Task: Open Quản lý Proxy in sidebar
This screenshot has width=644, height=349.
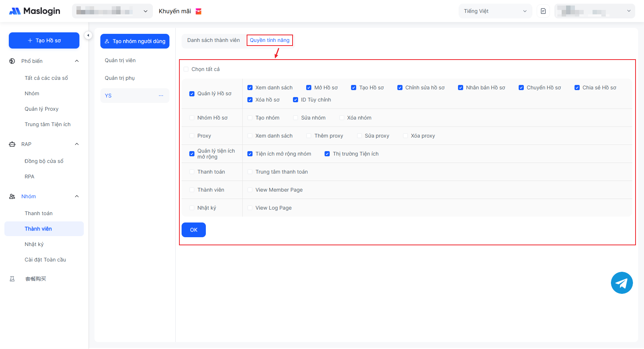Action: (x=42, y=109)
